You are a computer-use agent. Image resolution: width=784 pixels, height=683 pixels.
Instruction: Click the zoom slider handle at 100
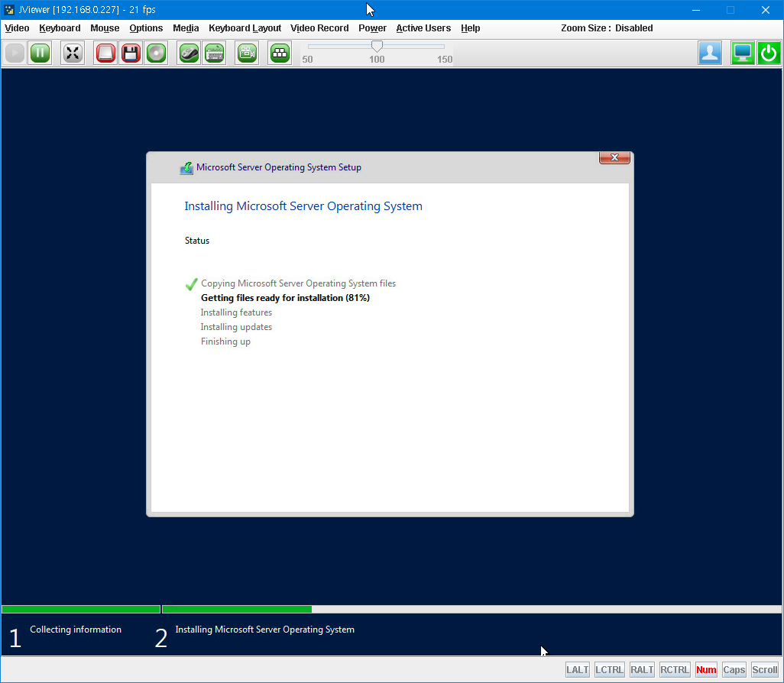pos(377,46)
